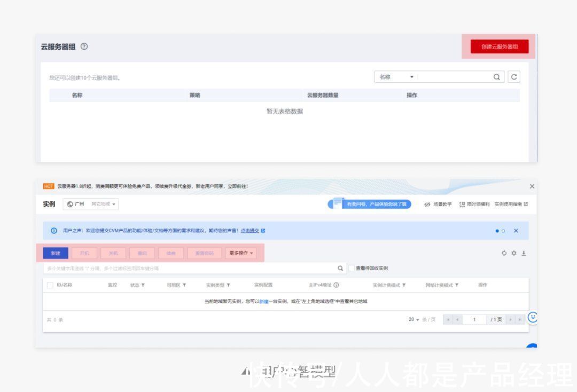Click the 续费 button
Viewport: 577px width, 392px height.
pos(171,253)
